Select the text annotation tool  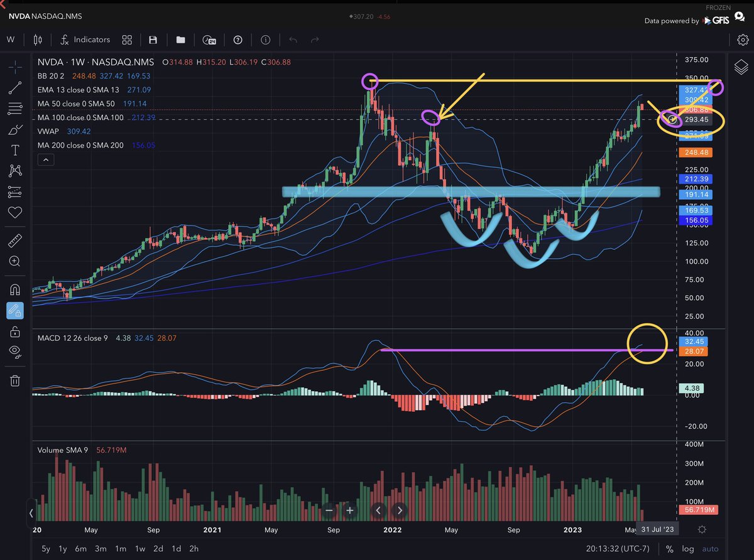[15, 150]
